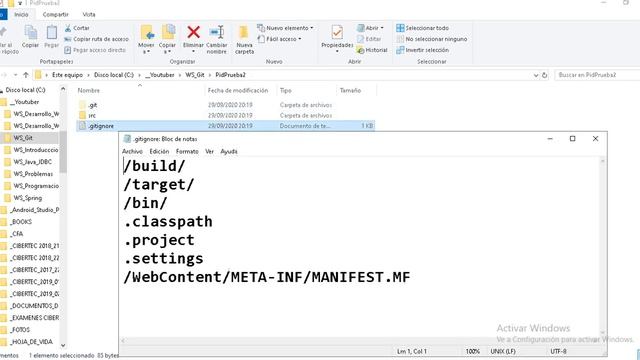
Task: Select _CFA folder in navigation tree
Action: 17,234
